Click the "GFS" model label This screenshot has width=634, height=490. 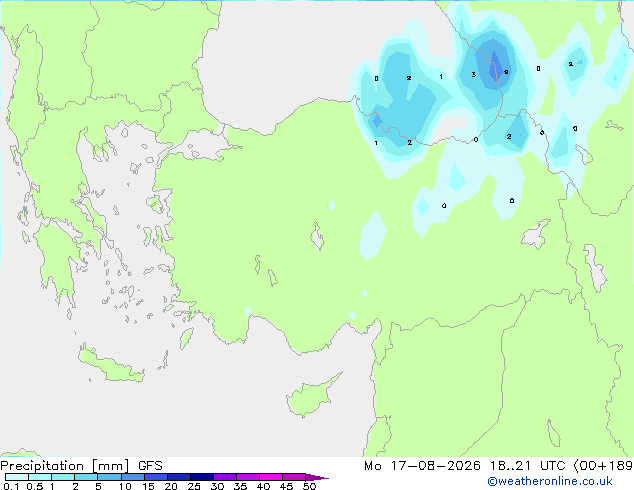tap(150, 466)
